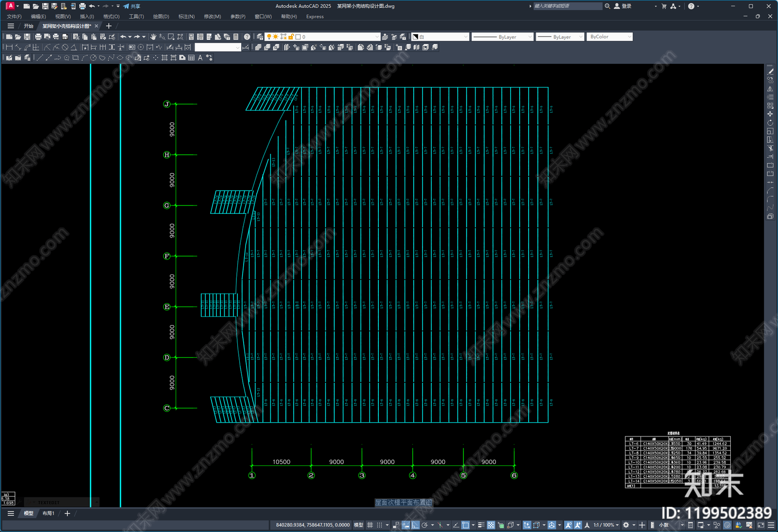The width and height of the screenshot is (778, 532).
Task: Switch to the 布局1 layout tab
Action: [48, 514]
